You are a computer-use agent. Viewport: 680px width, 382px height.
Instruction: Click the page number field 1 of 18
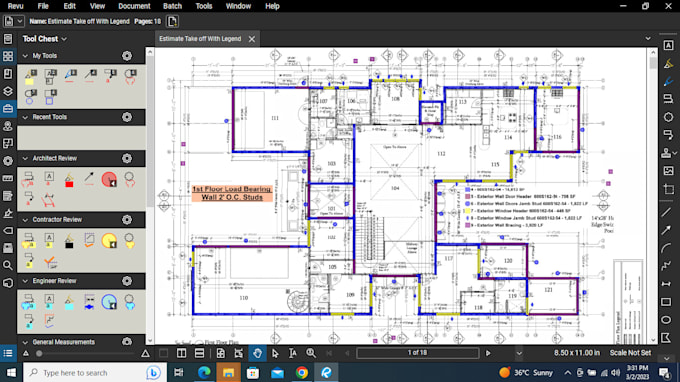pos(417,353)
